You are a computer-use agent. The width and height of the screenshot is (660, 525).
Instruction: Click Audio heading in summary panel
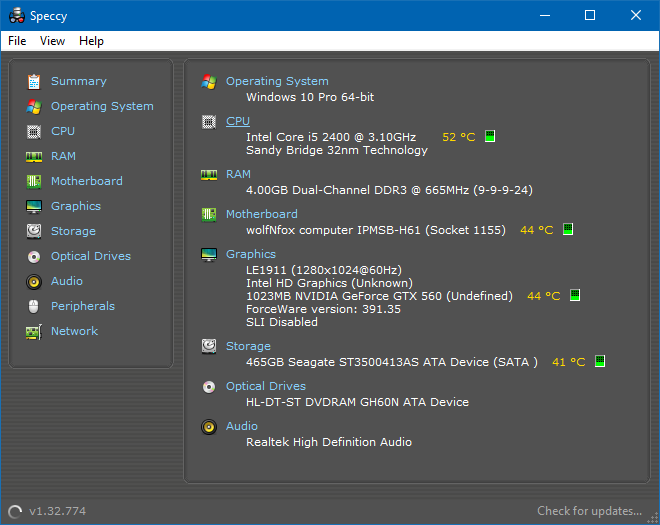(242, 426)
